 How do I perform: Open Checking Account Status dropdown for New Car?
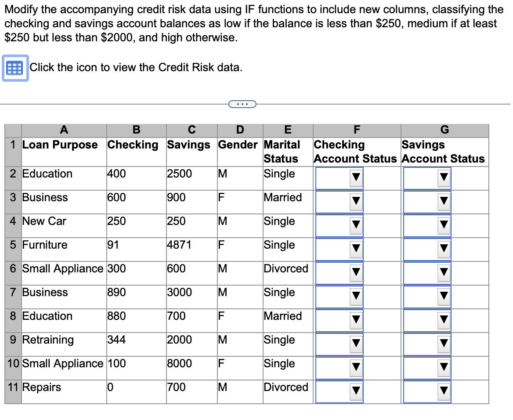pos(356,225)
